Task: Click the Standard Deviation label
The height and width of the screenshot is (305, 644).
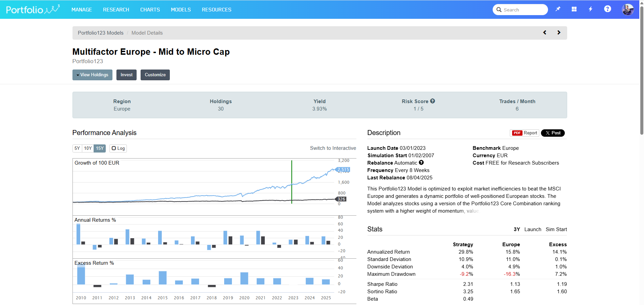Action: tap(389, 259)
